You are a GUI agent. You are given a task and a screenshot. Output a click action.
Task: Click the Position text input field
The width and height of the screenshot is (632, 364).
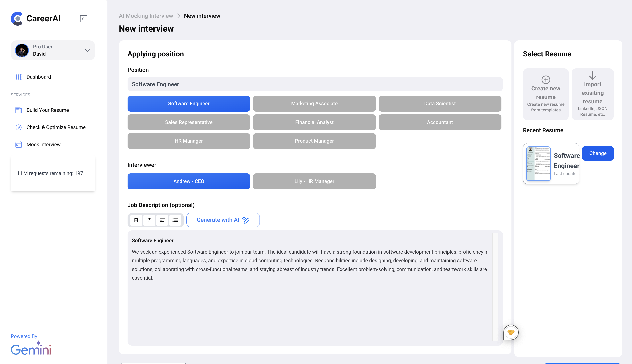click(x=315, y=84)
